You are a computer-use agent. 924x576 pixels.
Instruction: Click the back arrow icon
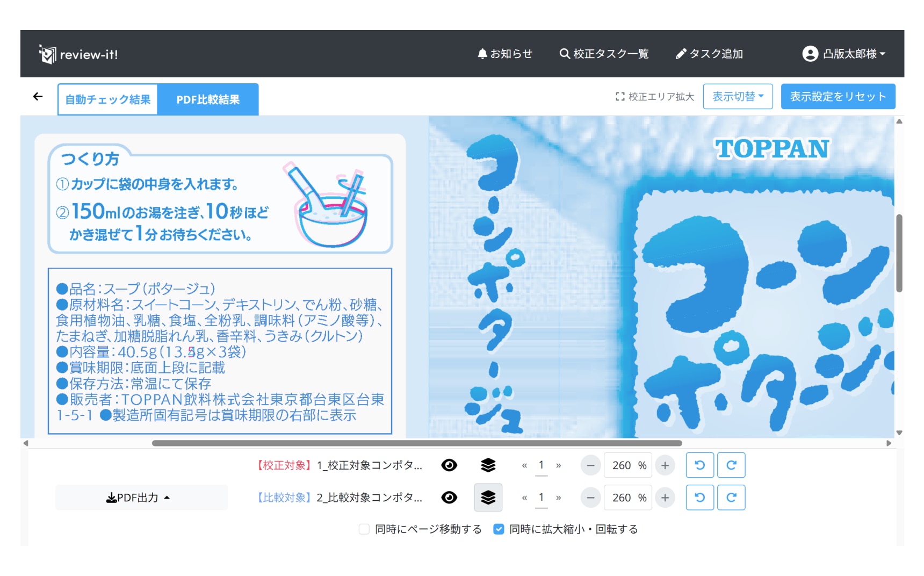pos(38,97)
